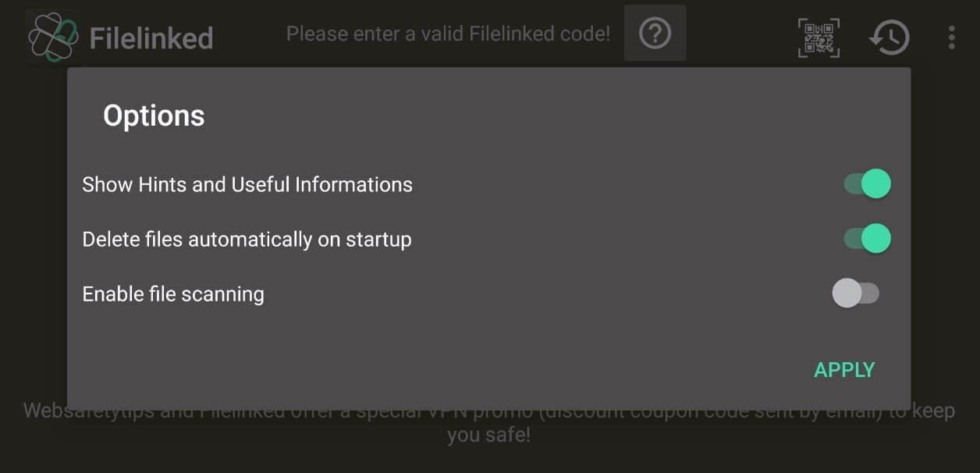Open the three-dot overflow menu

[x=951, y=37]
